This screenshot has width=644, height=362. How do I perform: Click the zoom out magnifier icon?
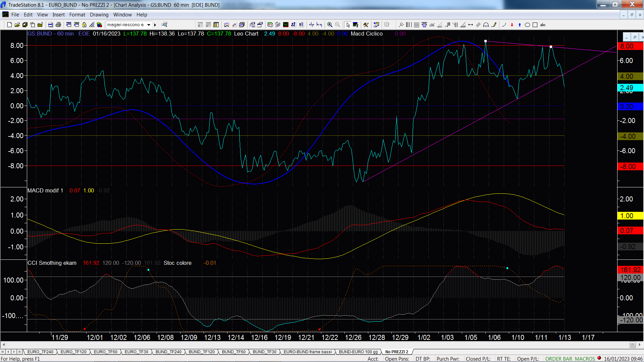click(x=338, y=25)
